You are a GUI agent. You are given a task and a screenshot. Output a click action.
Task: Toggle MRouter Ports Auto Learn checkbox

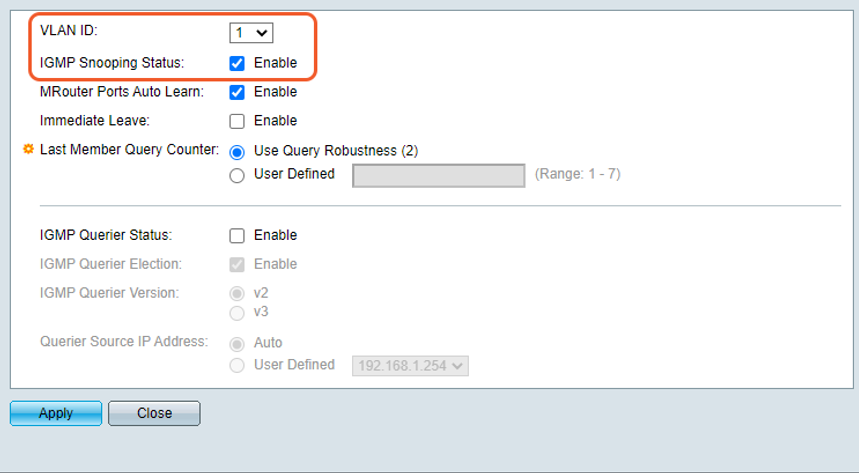[x=237, y=93]
